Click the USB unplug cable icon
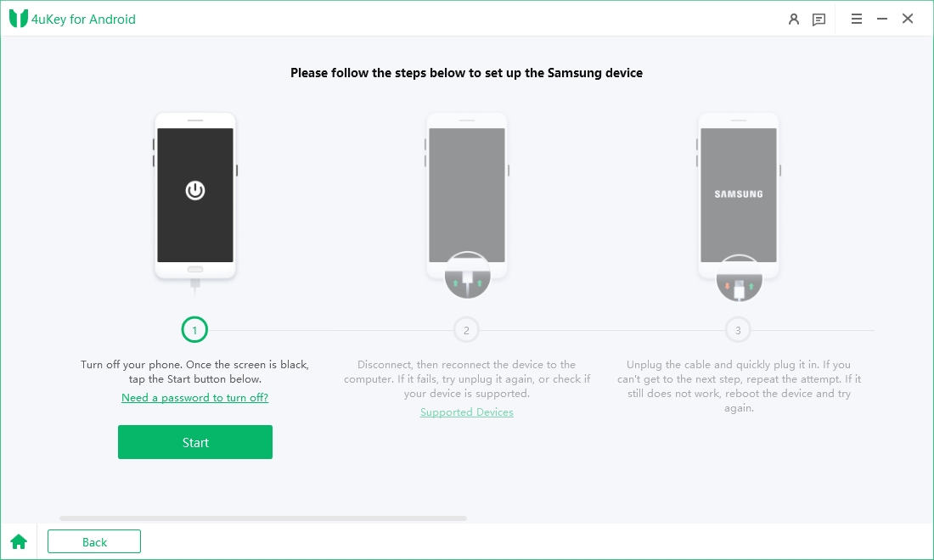Image resolution: width=934 pixels, height=560 pixels. 739,278
